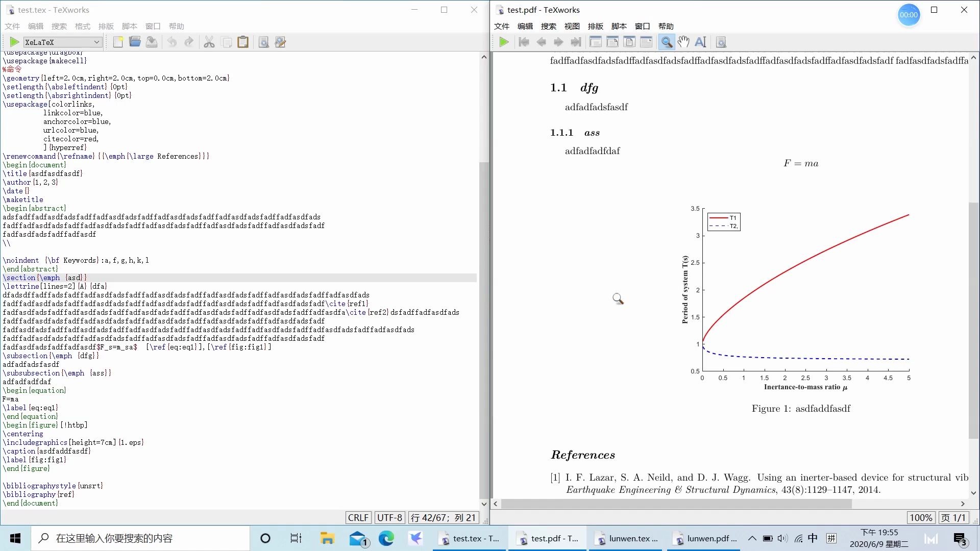980x551 pixels.
Task: Click the 100% zoom indicator in PDF status bar
Action: coord(921,518)
